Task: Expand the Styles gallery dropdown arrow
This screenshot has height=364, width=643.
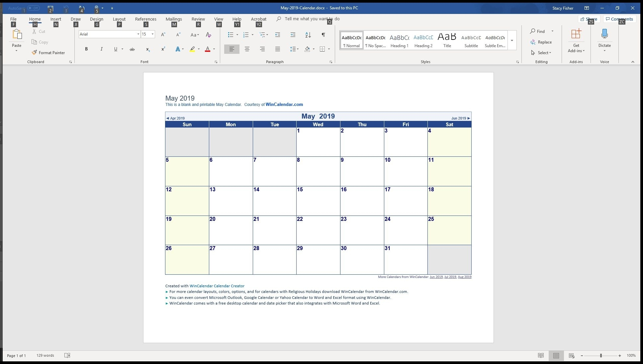Action: coord(512,41)
